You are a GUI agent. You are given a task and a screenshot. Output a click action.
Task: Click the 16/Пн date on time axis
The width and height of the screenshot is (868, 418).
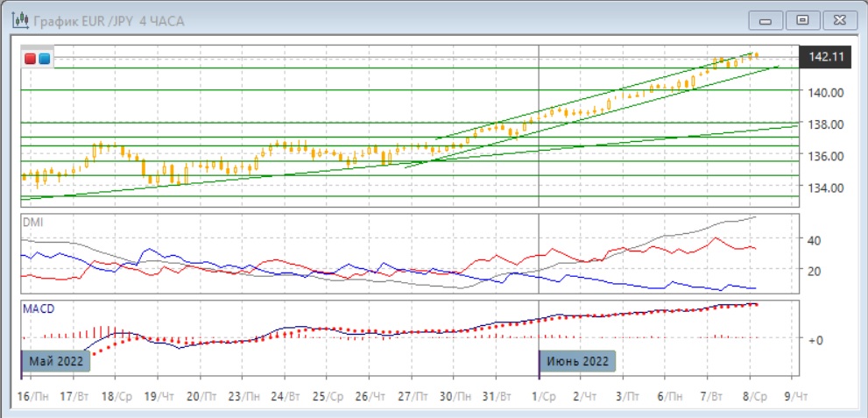tap(34, 396)
